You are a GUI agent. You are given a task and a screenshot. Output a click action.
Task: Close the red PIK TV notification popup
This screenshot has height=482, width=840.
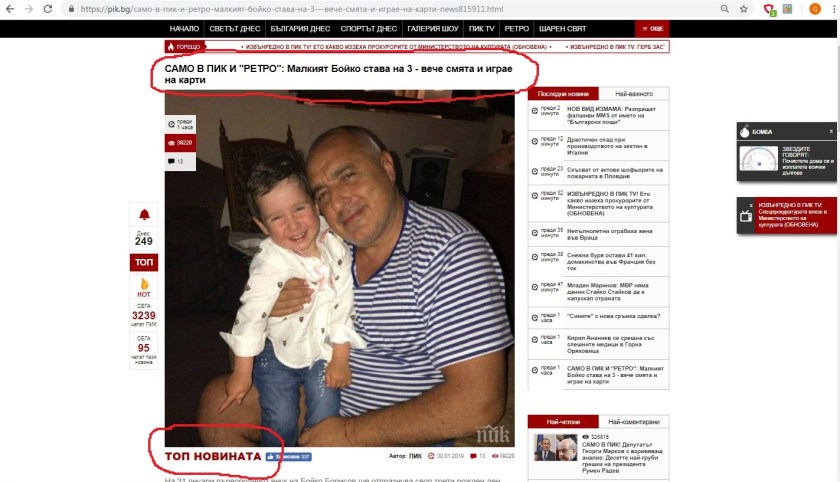751,205
